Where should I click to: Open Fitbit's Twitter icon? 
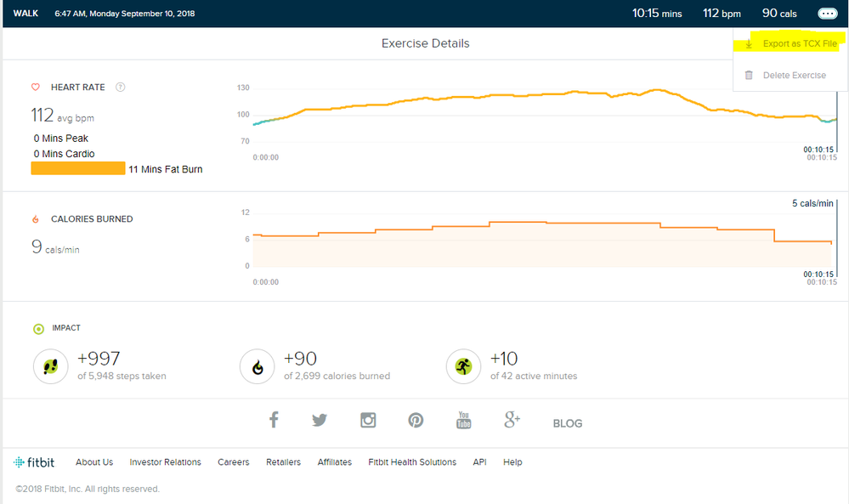pos(320,420)
